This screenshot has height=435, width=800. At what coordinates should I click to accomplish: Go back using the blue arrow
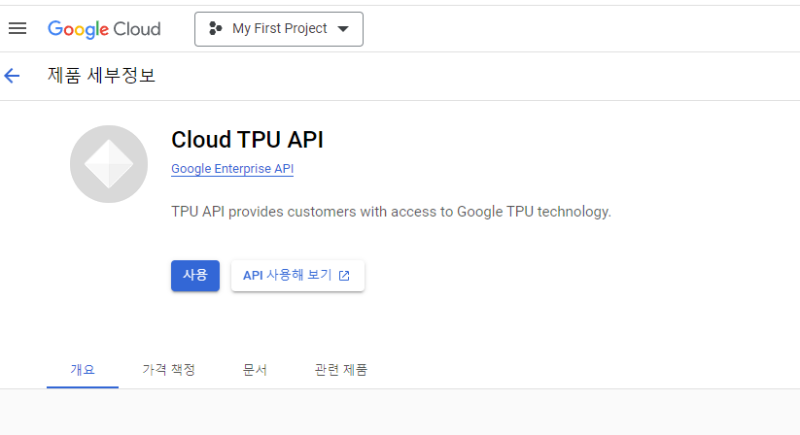click(x=12, y=76)
